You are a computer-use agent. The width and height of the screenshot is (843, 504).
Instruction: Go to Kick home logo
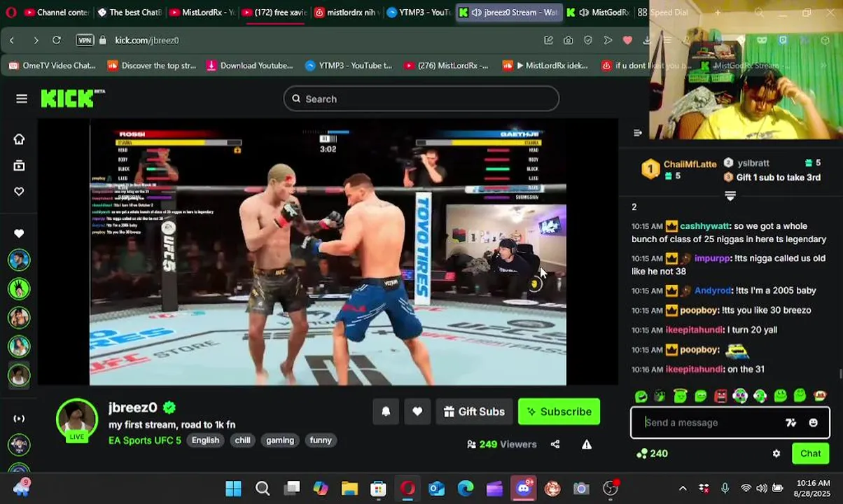72,99
